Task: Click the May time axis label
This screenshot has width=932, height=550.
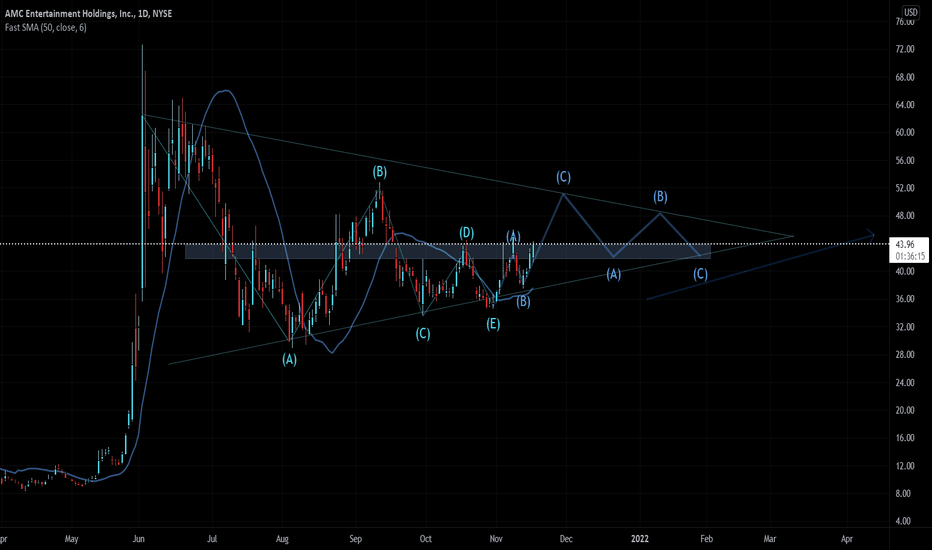Action: pyautogui.click(x=71, y=539)
